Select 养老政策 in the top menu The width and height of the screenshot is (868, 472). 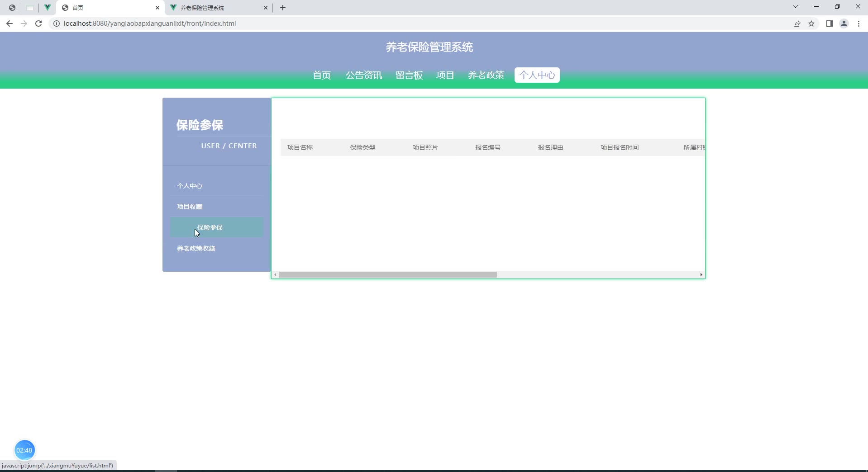point(486,75)
